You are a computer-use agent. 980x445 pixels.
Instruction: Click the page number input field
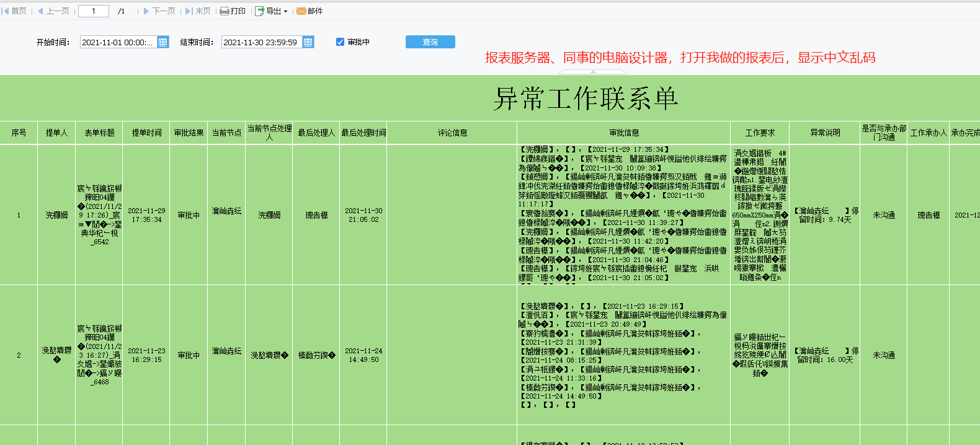94,11
